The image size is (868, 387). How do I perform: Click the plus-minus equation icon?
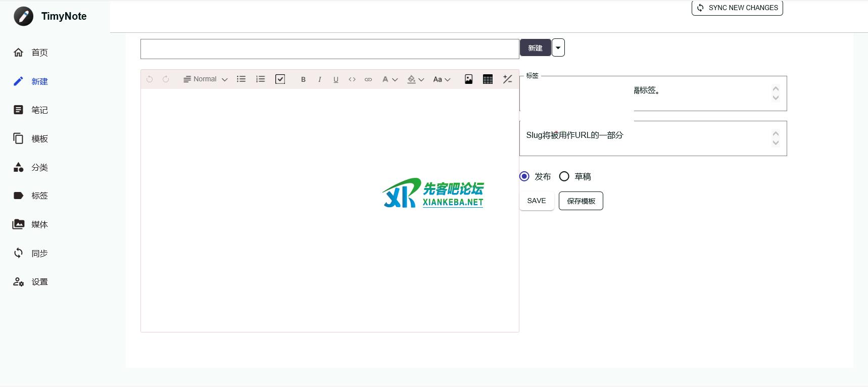pos(507,79)
